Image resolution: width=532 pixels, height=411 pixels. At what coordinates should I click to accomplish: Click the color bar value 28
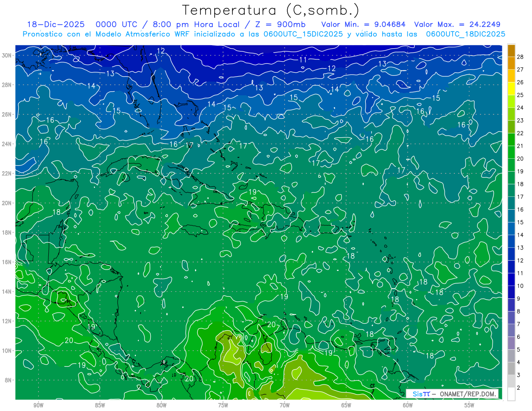pyautogui.click(x=520, y=57)
